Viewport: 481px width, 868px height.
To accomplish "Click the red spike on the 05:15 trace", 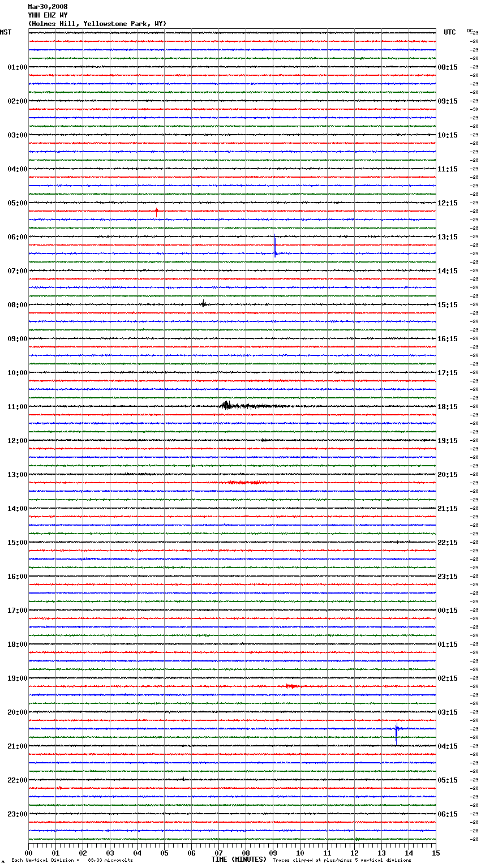I will tap(157, 212).
